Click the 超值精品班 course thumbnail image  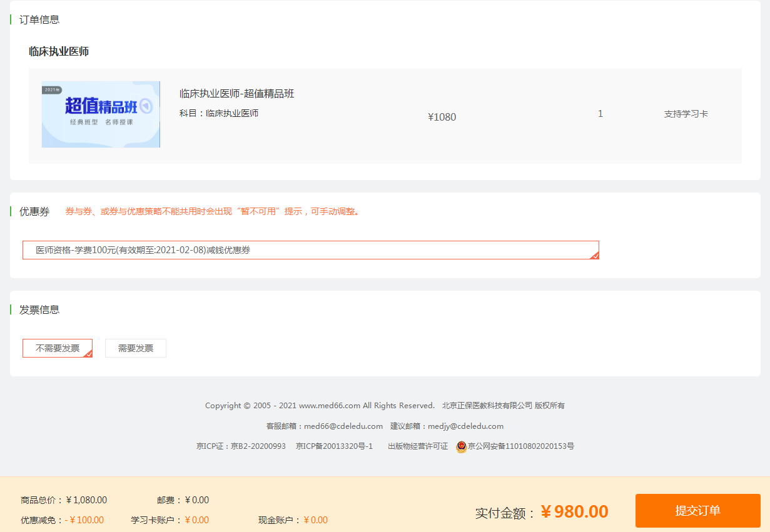tap(101, 114)
